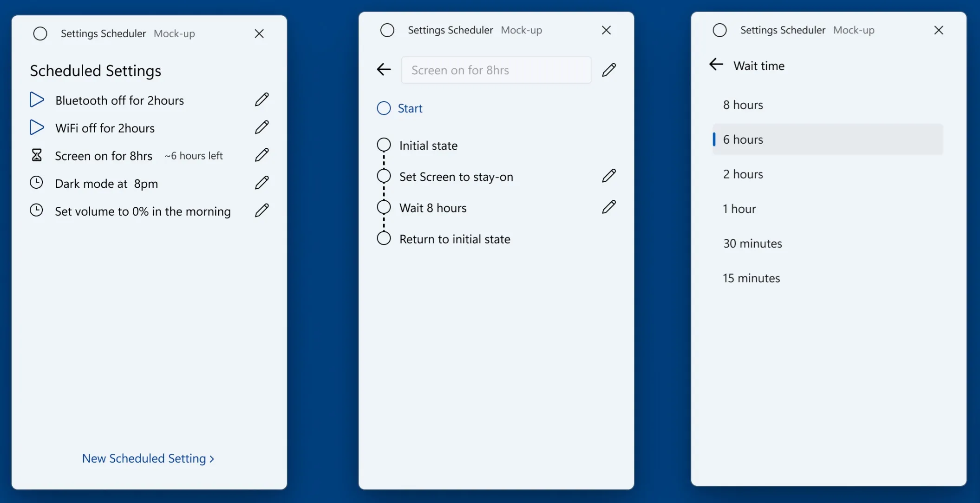The width and height of the screenshot is (980, 503).
Task: Click the back arrow icon in Wait time panel
Action: point(716,66)
